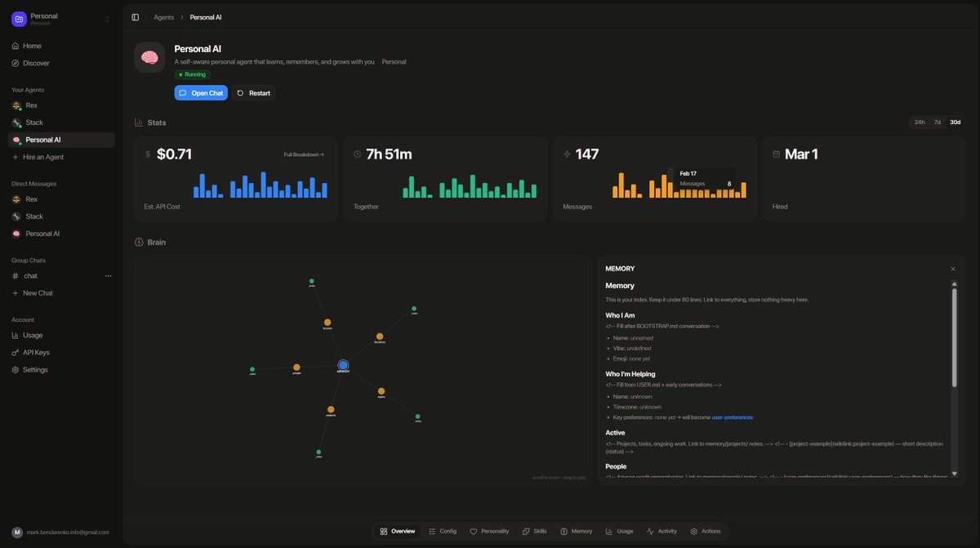
Task: Select 30d stats range
Action: pyautogui.click(x=955, y=123)
